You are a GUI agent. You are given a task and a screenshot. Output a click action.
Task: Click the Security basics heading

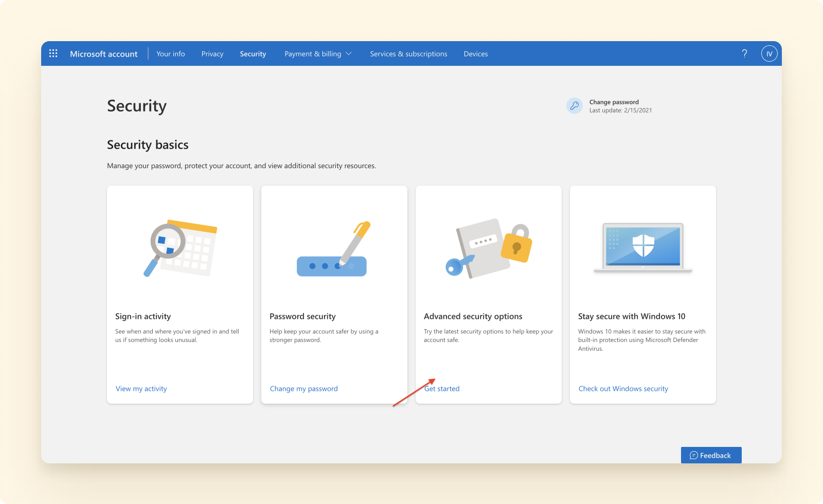(x=148, y=145)
